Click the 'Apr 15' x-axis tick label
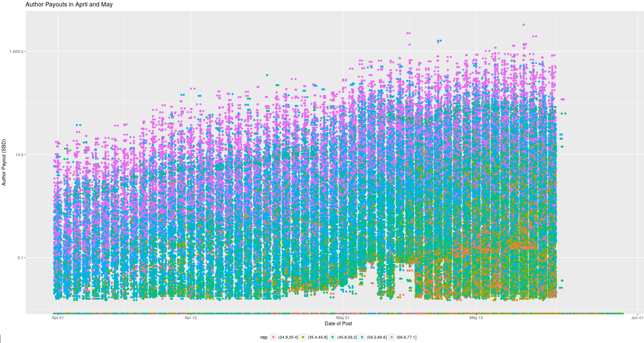 (190, 318)
